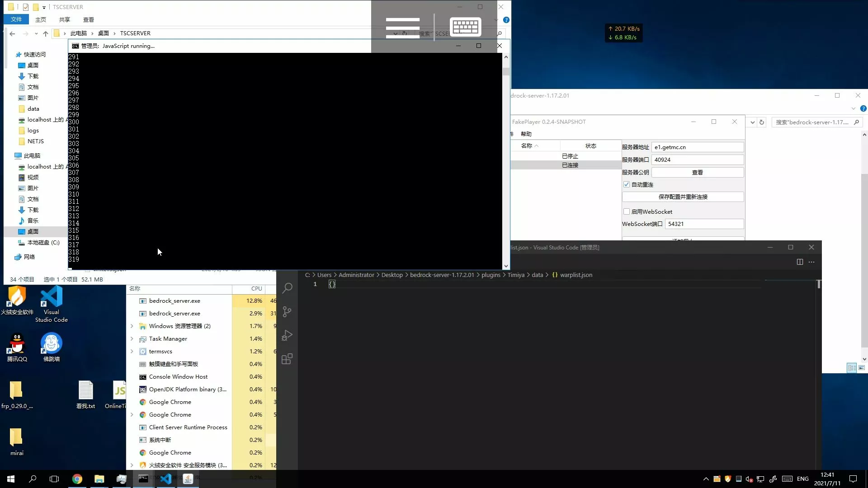
Task: Click the hamburger menu overlay icon
Action: tap(403, 27)
